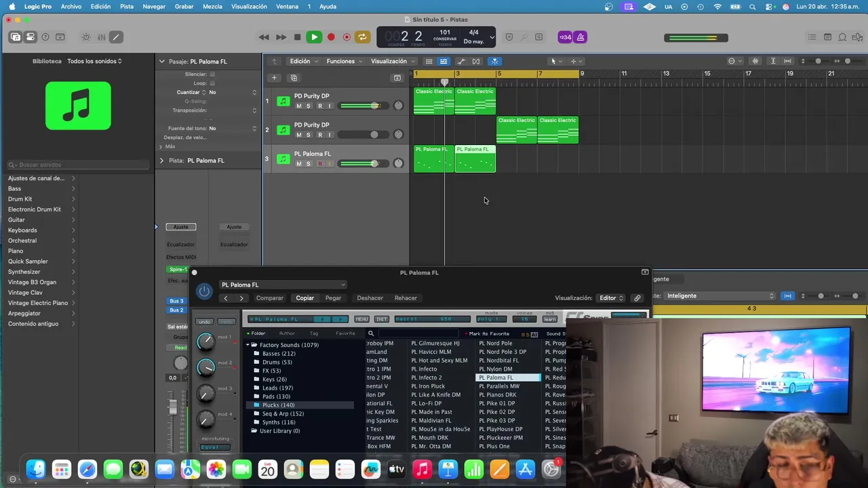Screen dimensions: 868x488
Task: Toggle the Editors pencil button
Action: pos(116,37)
